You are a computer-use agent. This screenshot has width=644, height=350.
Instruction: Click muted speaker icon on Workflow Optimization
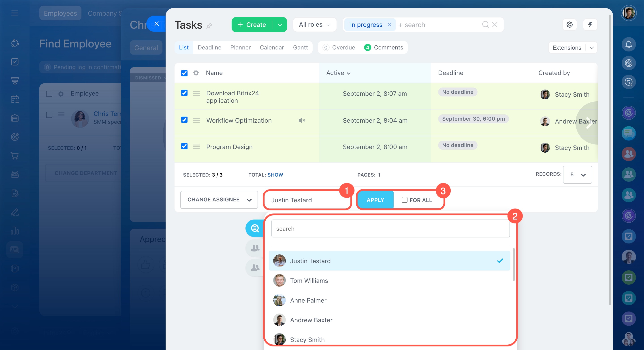[302, 120]
